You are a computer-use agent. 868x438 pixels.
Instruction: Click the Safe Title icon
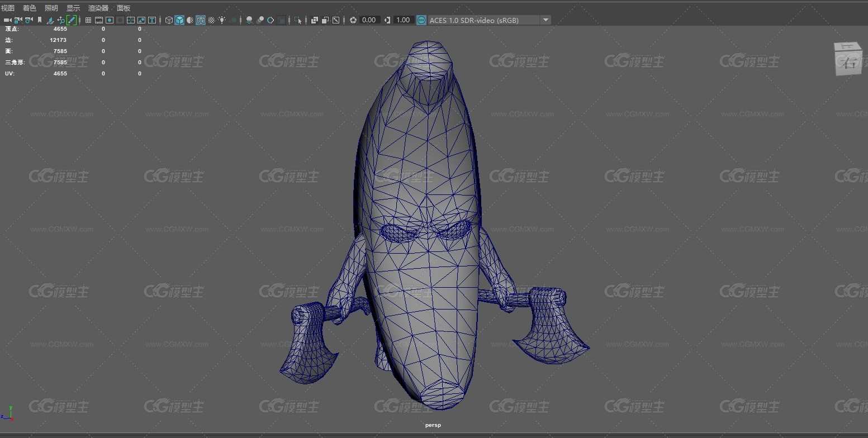pos(152,20)
